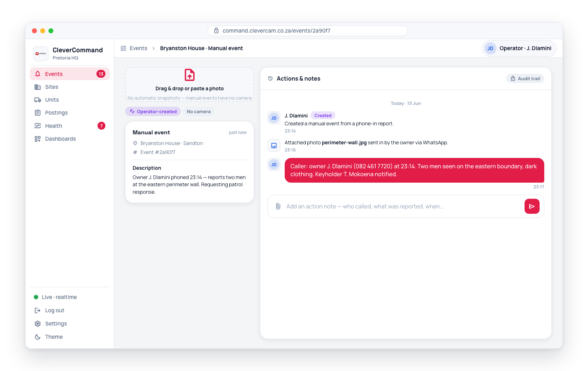Click the Sites building icon
This screenshot has width=588, height=371.
[38, 87]
